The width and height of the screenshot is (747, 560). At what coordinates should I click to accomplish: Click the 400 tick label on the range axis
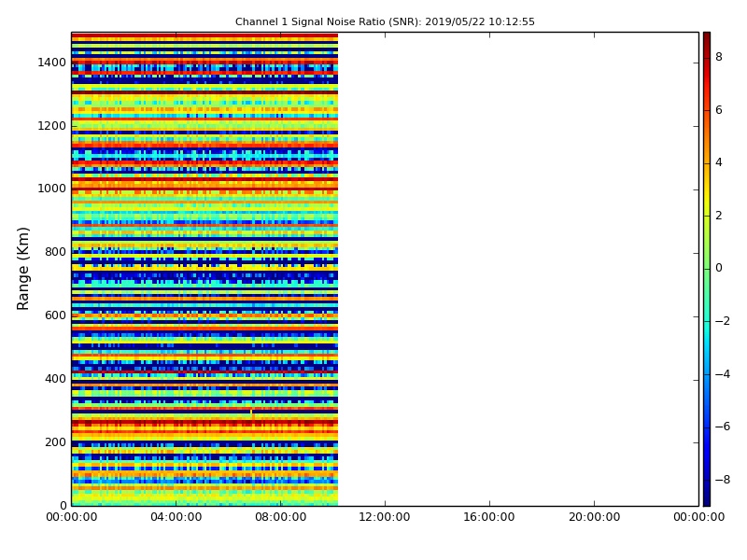click(x=55, y=379)
